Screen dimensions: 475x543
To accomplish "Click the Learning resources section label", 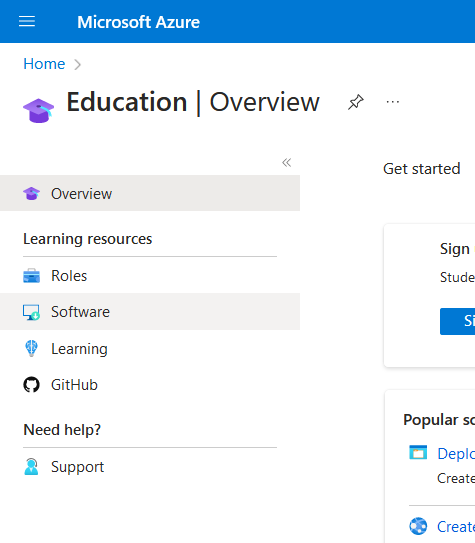I will pyautogui.click(x=88, y=239).
